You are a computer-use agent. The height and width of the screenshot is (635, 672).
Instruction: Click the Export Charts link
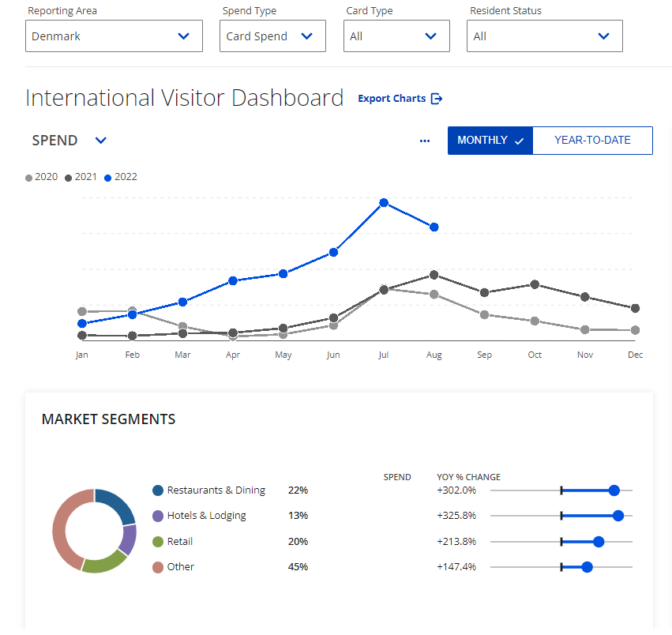392,99
